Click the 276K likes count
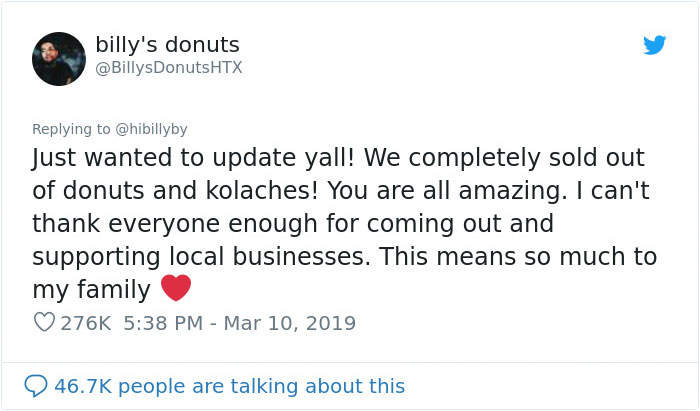700x411 pixels. click(x=86, y=323)
